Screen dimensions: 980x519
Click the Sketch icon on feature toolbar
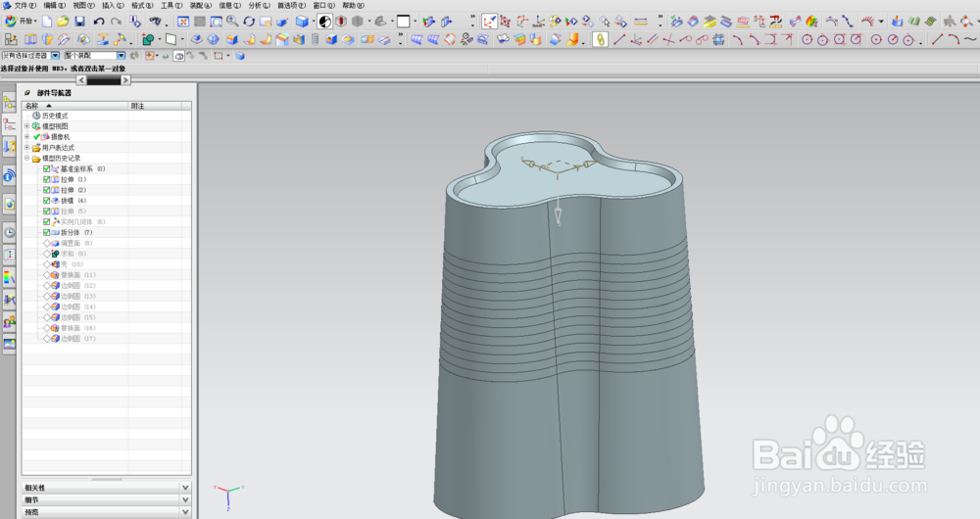11,39
